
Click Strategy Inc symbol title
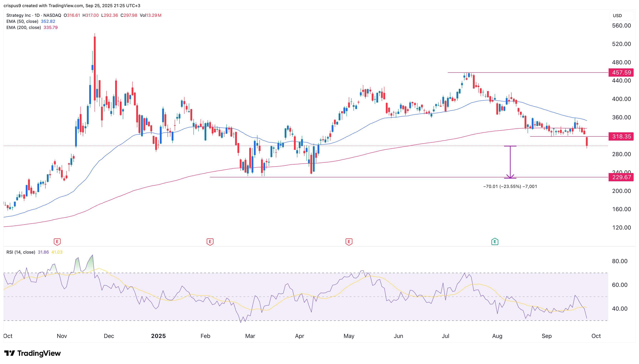click(x=19, y=15)
